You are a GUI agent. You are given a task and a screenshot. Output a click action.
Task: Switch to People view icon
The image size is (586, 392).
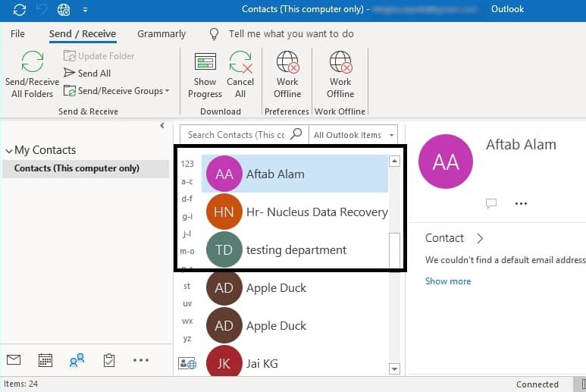click(x=77, y=360)
